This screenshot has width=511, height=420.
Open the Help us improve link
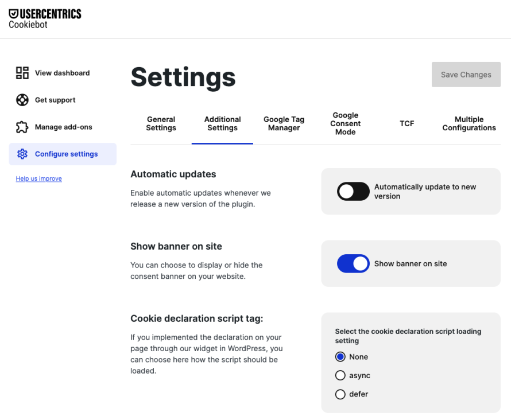point(38,178)
